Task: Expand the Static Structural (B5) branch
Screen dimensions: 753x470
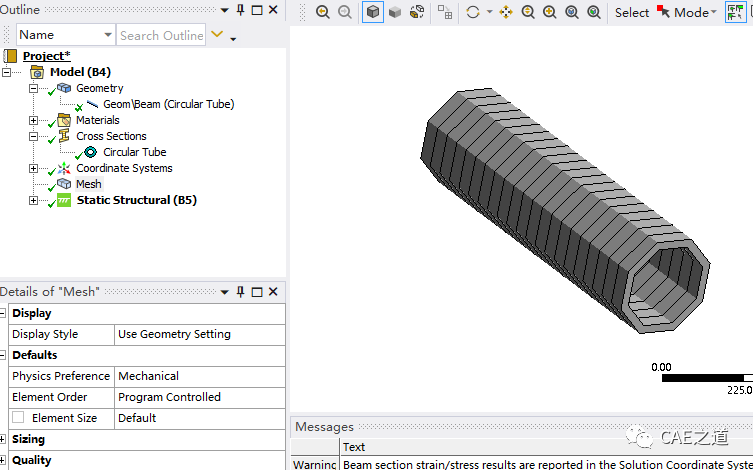Action: [33, 200]
